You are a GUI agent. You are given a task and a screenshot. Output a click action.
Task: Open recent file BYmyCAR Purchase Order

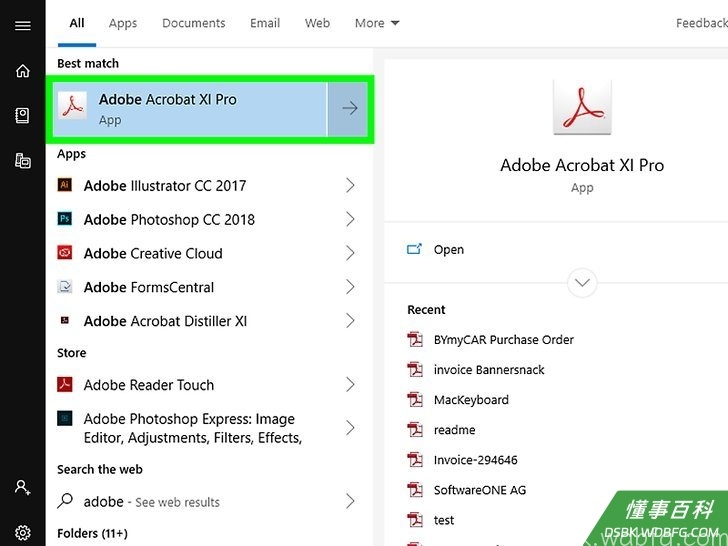[504, 340]
